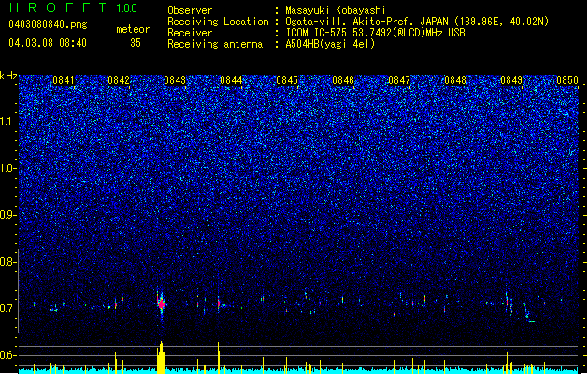
Task: Click the 0.6 kHz frequency axis label
Action: [8, 355]
